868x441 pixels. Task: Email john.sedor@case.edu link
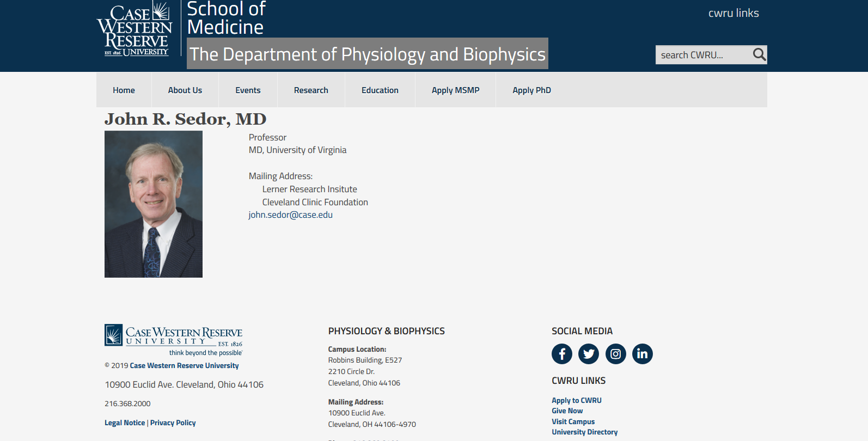290,215
